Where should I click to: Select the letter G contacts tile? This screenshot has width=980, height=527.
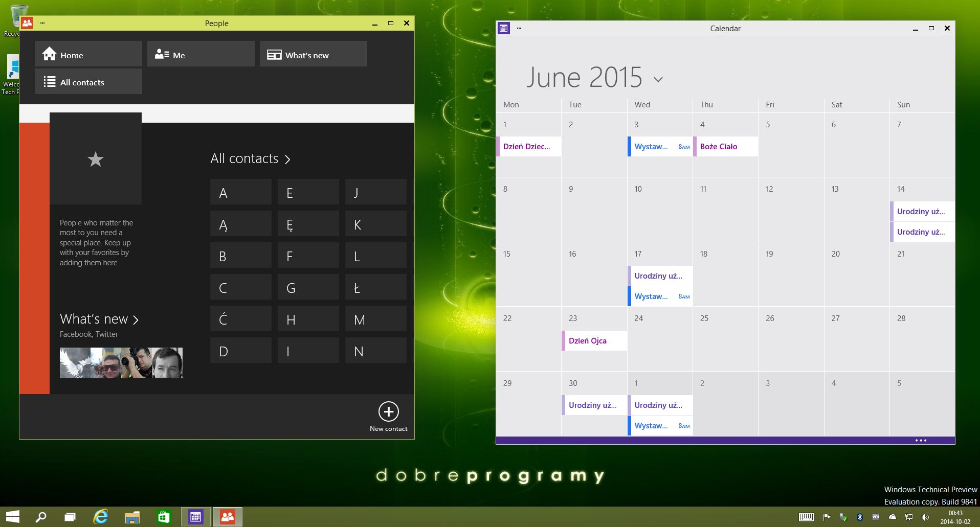(308, 287)
